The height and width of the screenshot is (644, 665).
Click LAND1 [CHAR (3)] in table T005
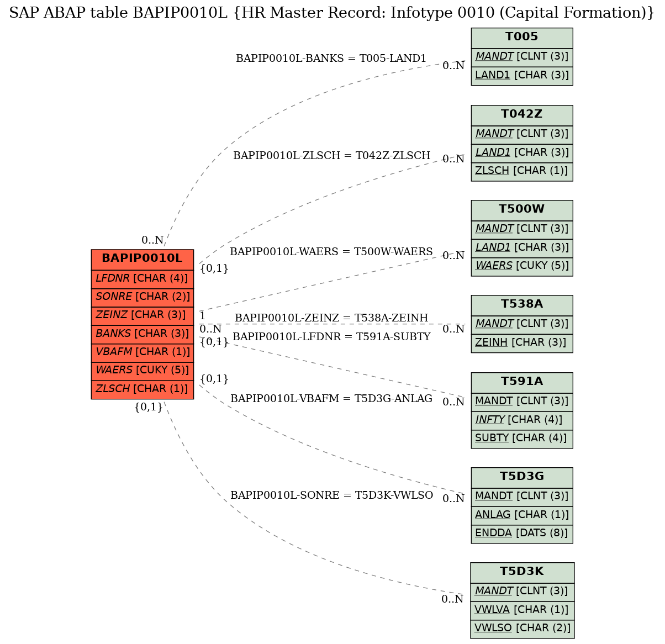click(522, 76)
